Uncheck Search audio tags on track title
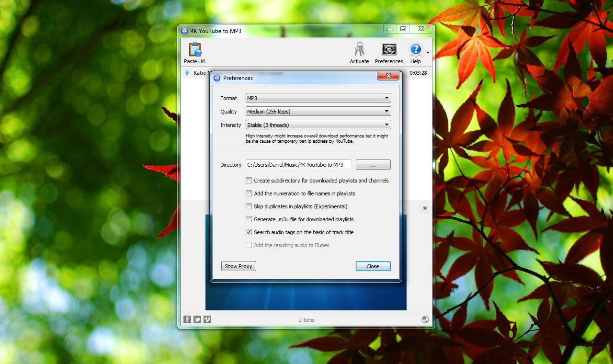Viewport: 613px width, 364px height. (249, 232)
